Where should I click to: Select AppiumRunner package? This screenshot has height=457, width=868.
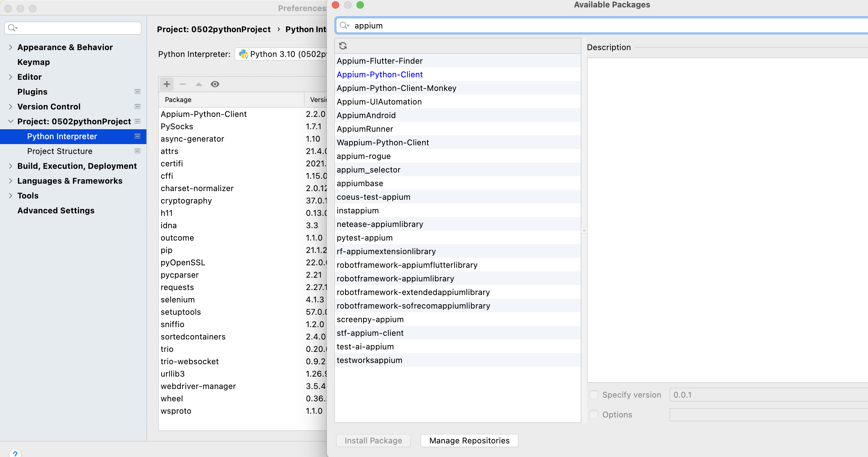(457, 129)
